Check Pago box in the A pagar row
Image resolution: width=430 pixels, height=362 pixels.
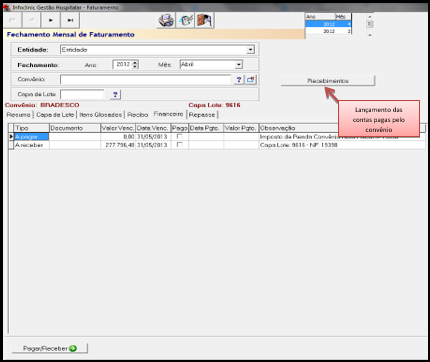(x=180, y=137)
